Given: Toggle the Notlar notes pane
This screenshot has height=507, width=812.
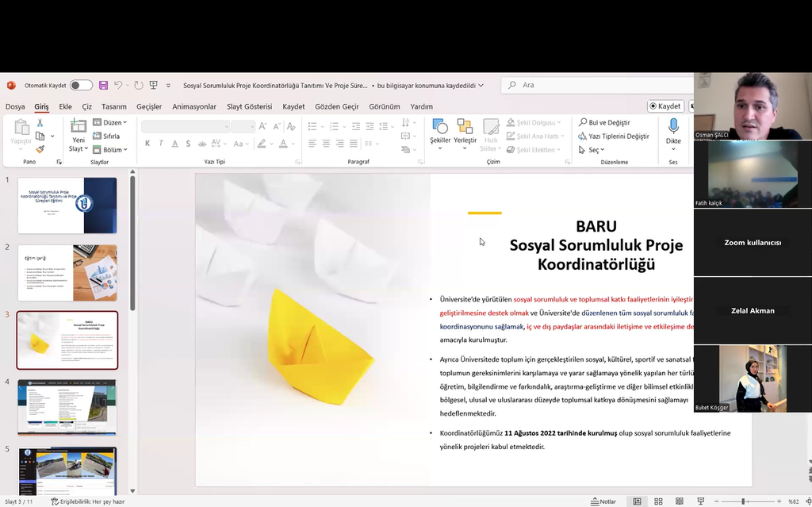Looking at the screenshot, I should click(x=603, y=501).
